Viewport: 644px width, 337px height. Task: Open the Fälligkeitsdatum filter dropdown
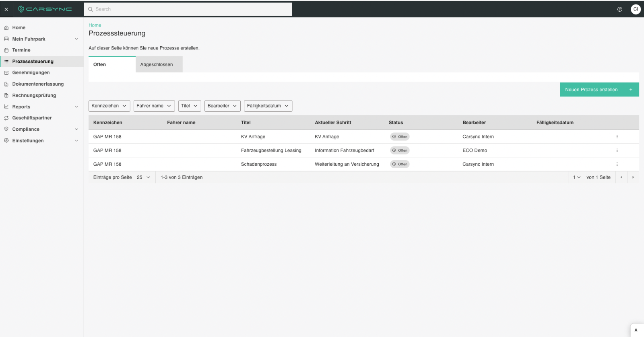268,106
